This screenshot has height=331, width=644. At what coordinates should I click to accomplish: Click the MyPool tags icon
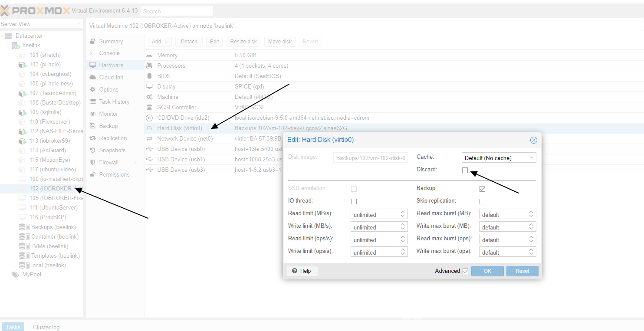pyautogui.click(x=15, y=275)
